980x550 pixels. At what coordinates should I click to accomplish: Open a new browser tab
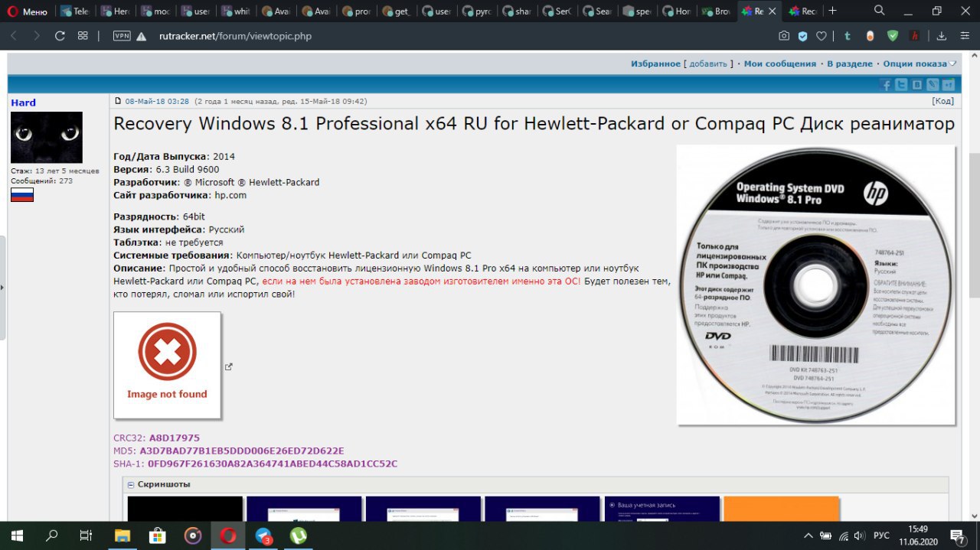coord(832,11)
